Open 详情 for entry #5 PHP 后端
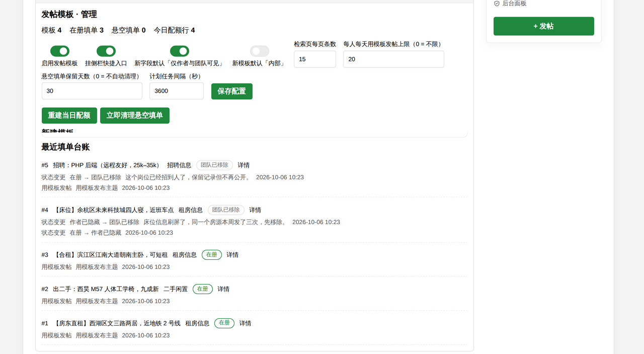644x354 pixels. [x=244, y=165]
